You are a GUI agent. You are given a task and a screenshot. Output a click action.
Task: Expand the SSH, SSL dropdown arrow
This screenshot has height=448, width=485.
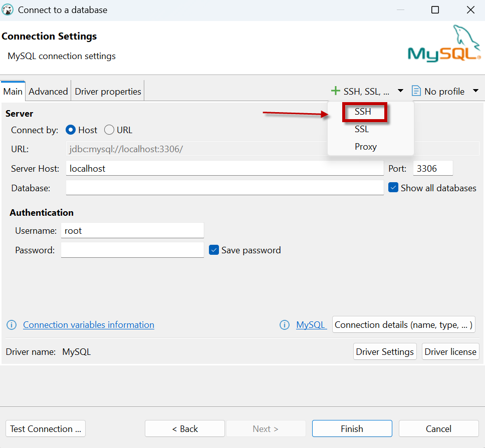(400, 91)
